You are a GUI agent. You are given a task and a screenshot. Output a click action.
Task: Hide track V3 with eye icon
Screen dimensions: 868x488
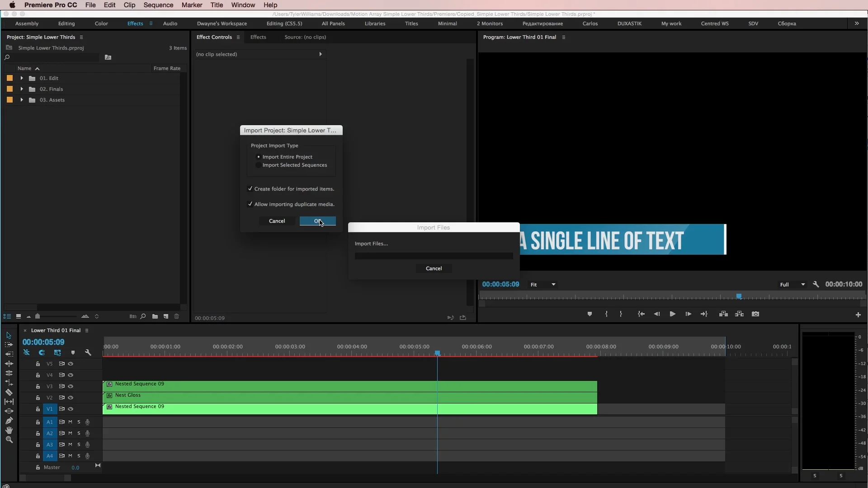tap(71, 386)
